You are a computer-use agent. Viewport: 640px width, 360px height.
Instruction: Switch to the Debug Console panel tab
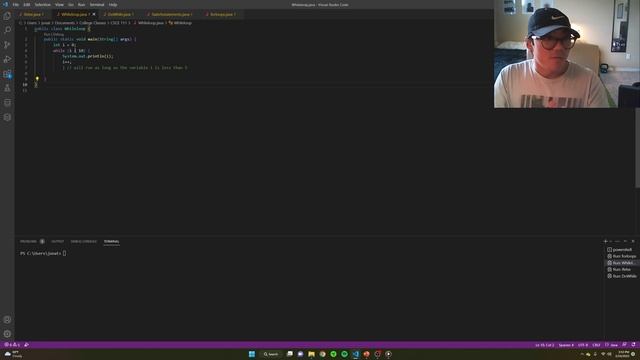[84, 241]
